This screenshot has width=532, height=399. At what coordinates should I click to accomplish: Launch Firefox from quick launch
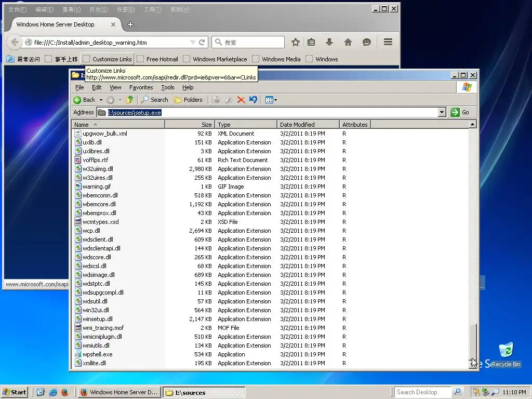(65, 392)
